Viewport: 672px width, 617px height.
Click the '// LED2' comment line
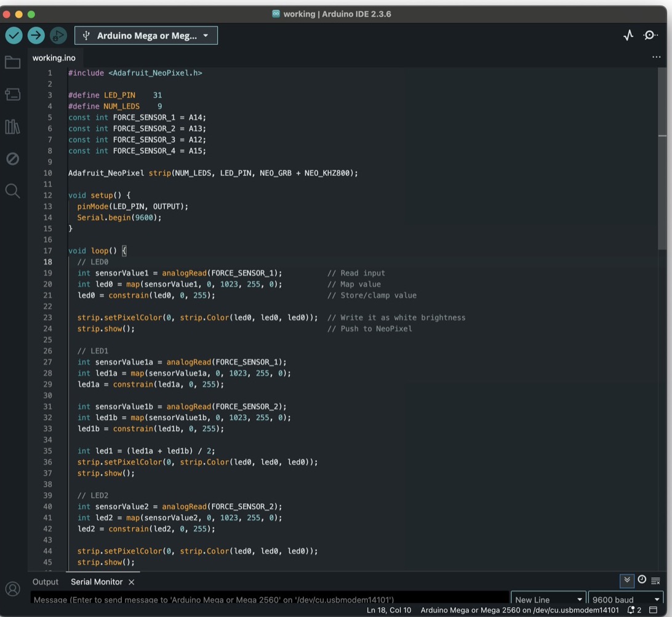92,495
